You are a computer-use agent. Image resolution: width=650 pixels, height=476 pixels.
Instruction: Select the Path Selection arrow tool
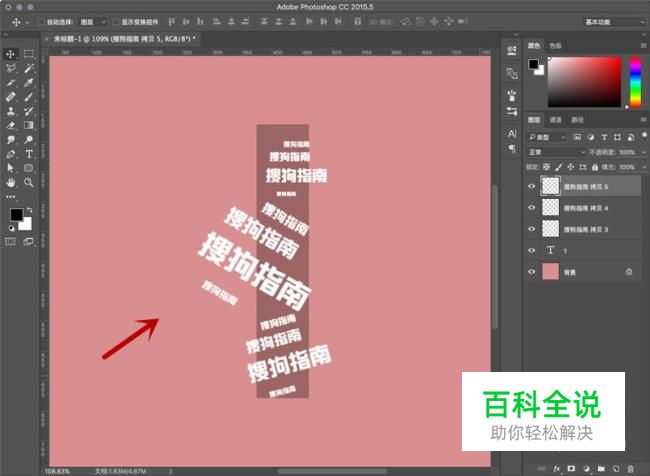click(x=10, y=168)
